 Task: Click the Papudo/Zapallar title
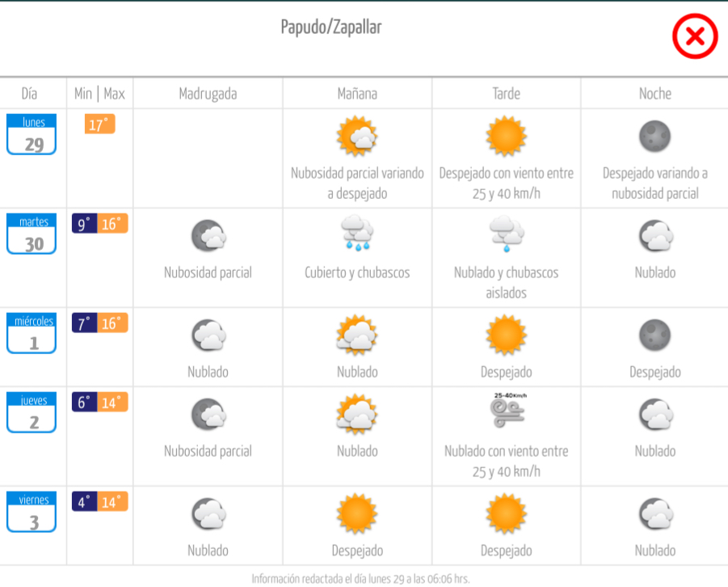pos(331,27)
